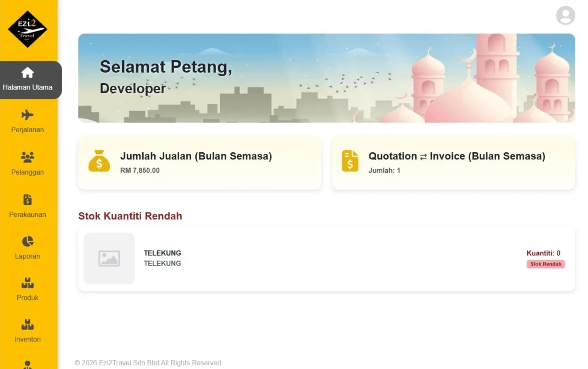Select the Halaman Utama home icon
The width and height of the screenshot is (588, 369).
28,73
